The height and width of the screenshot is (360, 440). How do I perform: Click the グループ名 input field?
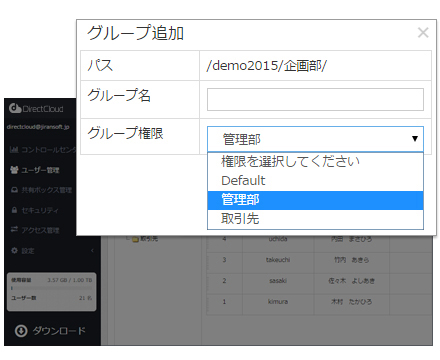coord(315,99)
